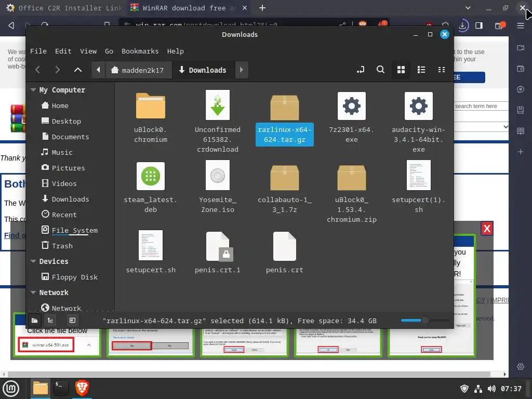Select the locked penis.crt.1 file
Screen dimensions: 532x399
pos(218,252)
